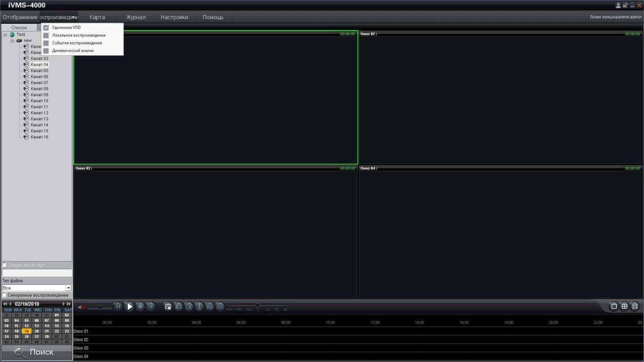Open the Журнал menu
The width and height of the screenshot is (644, 362).
pos(136,17)
